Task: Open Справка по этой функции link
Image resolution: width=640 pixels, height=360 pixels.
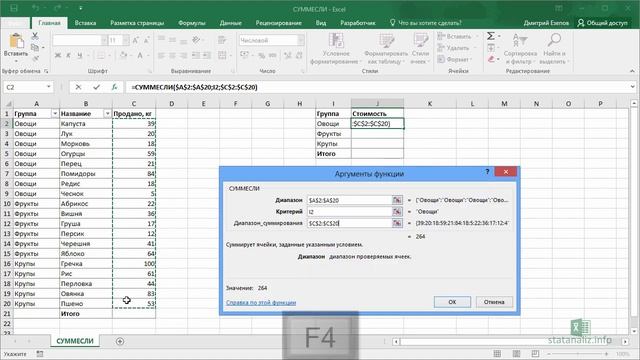Action: [261, 302]
